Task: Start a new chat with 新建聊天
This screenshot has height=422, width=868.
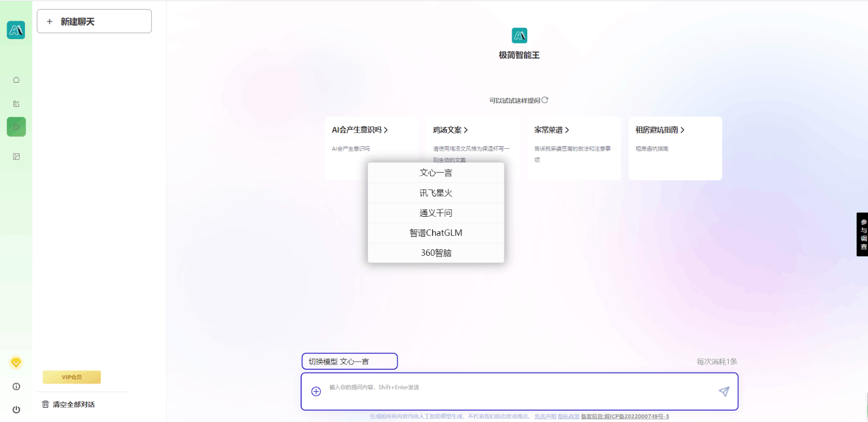Action: [94, 21]
